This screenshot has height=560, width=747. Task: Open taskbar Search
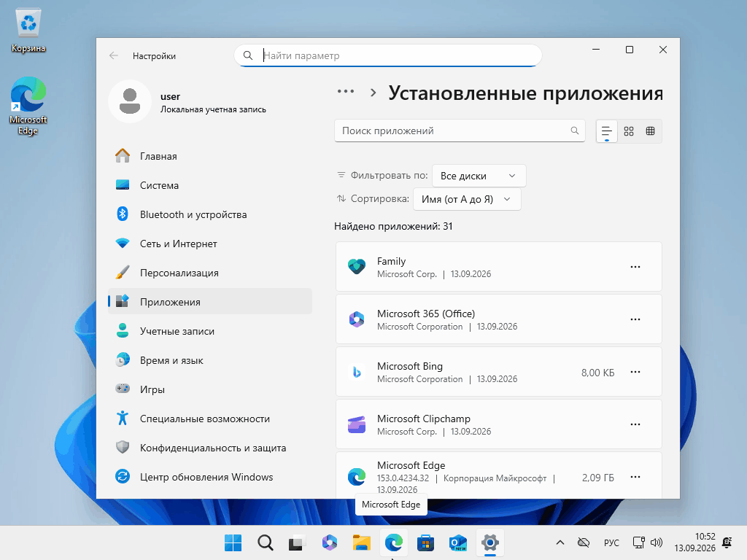tap(266, 542)
